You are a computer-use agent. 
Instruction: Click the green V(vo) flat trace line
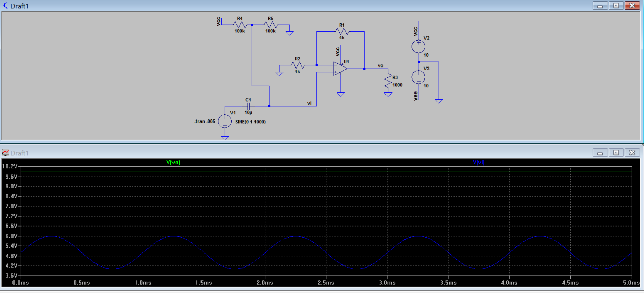tap(326, 172)
